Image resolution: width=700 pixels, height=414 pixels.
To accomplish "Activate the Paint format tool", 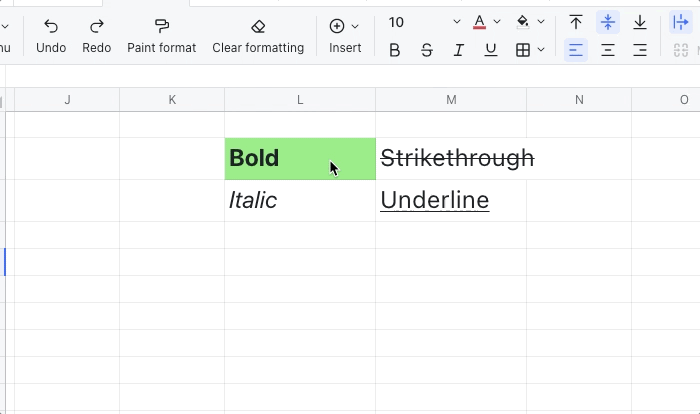I will point(161,27).
